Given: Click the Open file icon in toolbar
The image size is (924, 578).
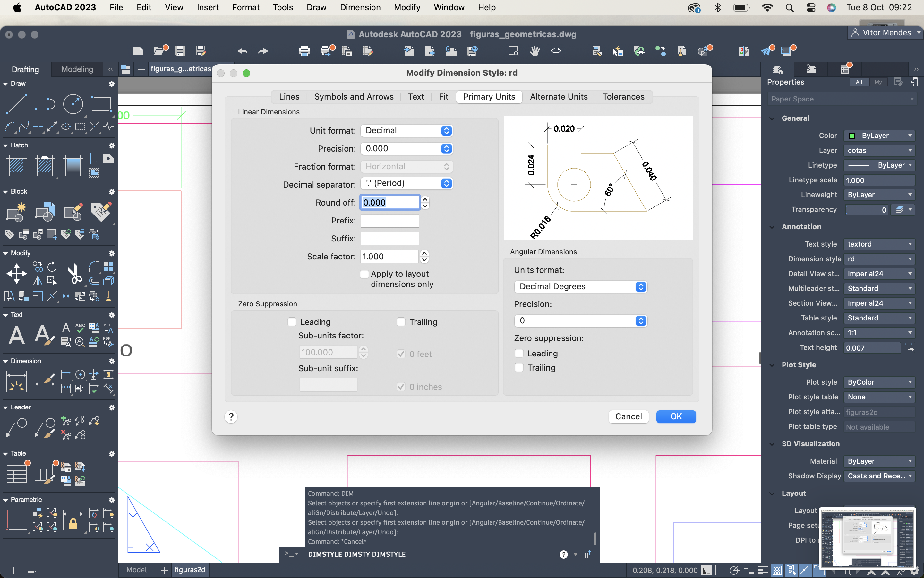Looking at the screenshot, I should point(159,51).
